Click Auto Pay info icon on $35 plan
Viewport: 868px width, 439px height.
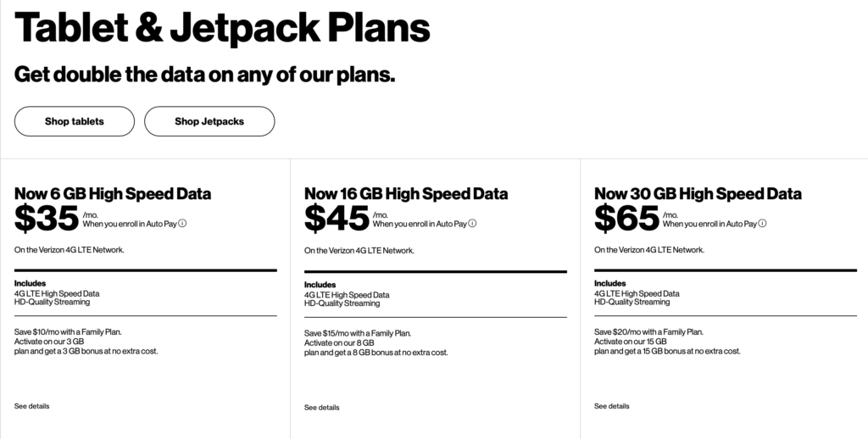click(182, 224)
